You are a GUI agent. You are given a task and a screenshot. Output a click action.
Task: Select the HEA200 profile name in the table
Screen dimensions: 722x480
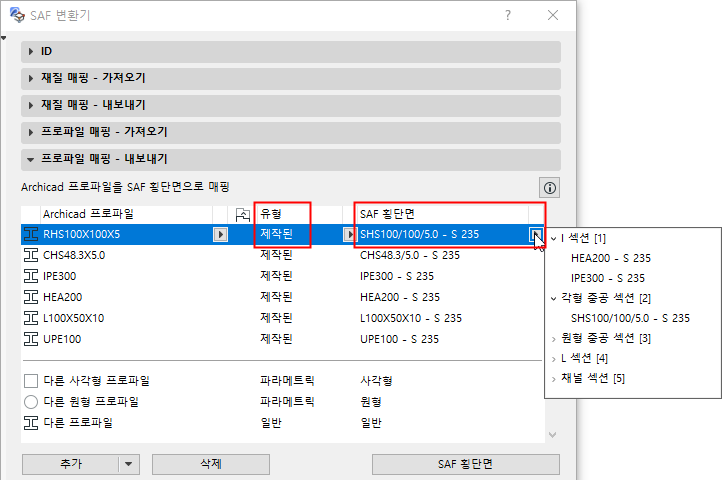point(62,297)
